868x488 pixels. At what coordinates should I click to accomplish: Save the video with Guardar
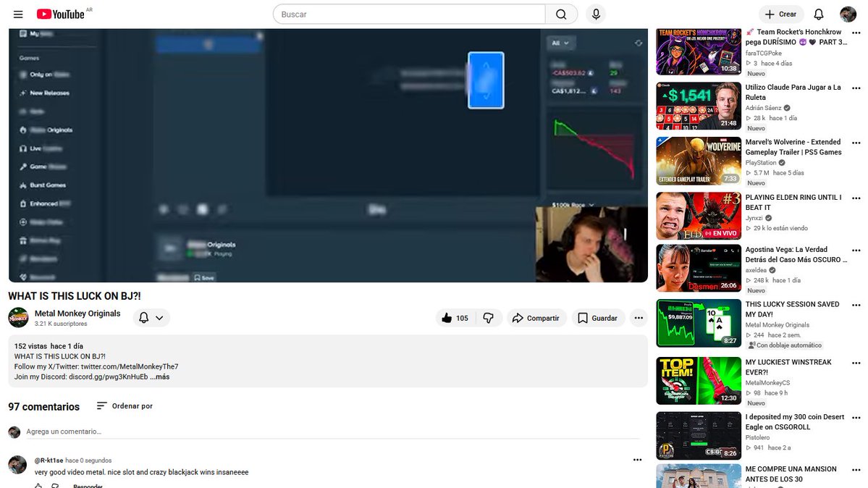[x=598, y=318]
